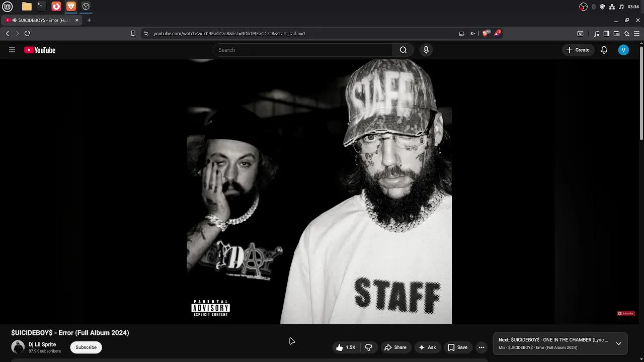Toggle the browser sidebar panel
644x362 pixels.
606,33
